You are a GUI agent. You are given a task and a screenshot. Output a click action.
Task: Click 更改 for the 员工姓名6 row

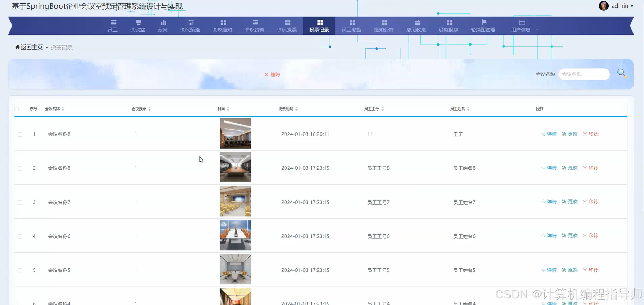[x=570, y=236]
